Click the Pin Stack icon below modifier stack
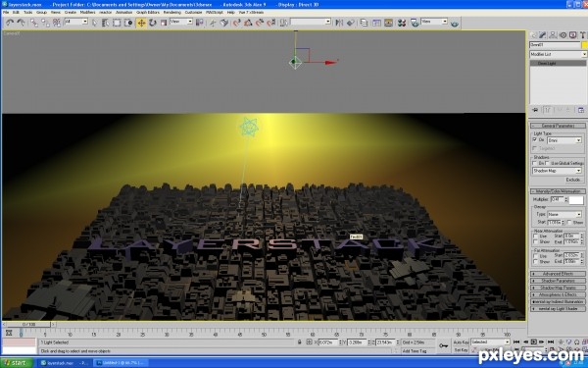This screenshot has width=588, height=368. 535,110
